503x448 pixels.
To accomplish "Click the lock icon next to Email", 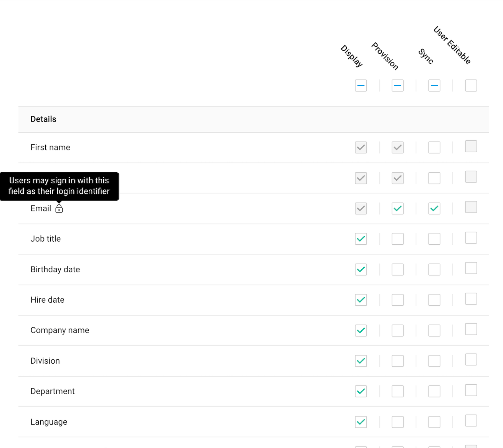I will pyautogui.click(x=59, y=209).
